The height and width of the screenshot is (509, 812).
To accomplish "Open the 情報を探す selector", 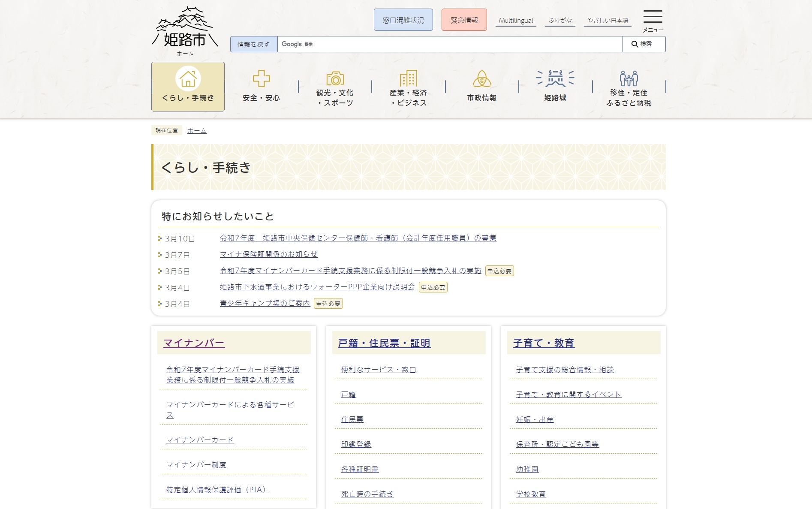I will pyautogui.click(x=253, y=44).
